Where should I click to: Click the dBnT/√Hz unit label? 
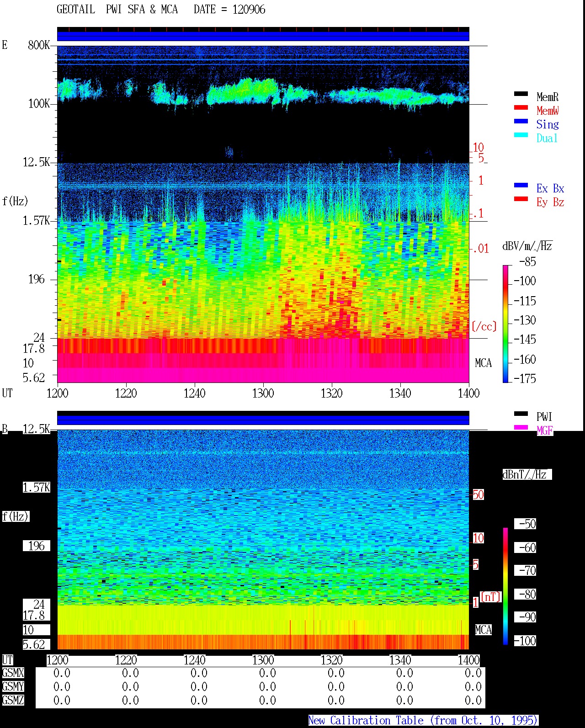click(527, 474)
